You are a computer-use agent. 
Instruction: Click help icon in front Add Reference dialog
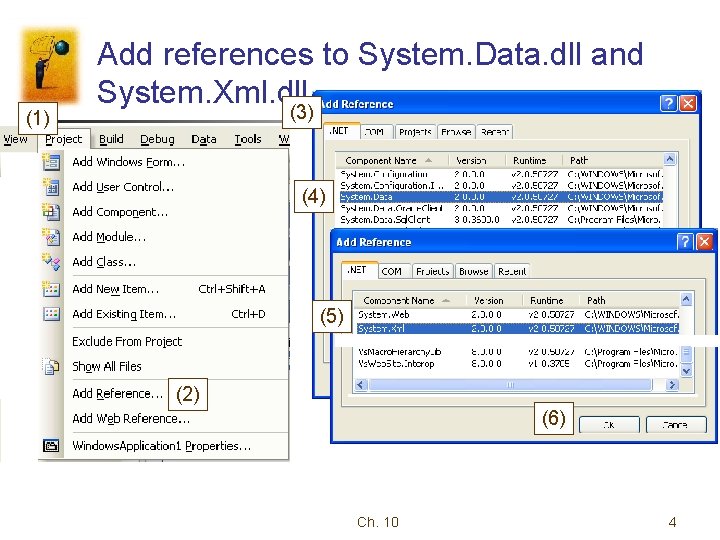click(x=685, y=242)
